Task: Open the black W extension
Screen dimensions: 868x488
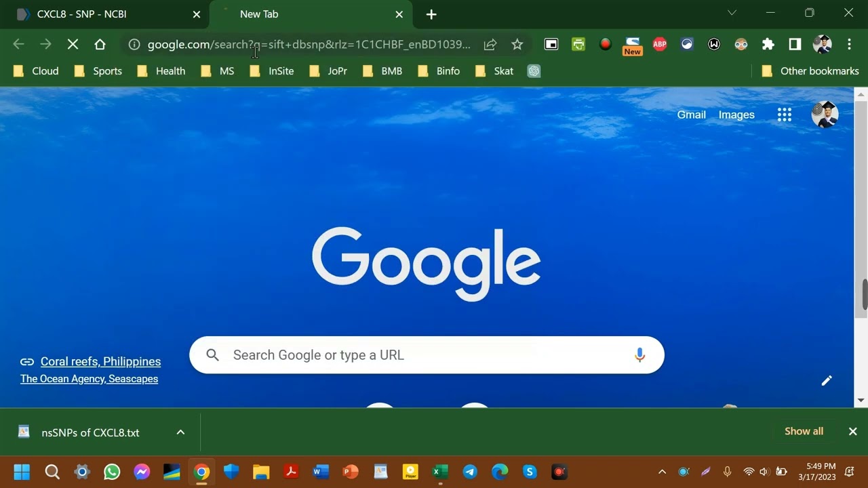Action: tap(714, 44)
